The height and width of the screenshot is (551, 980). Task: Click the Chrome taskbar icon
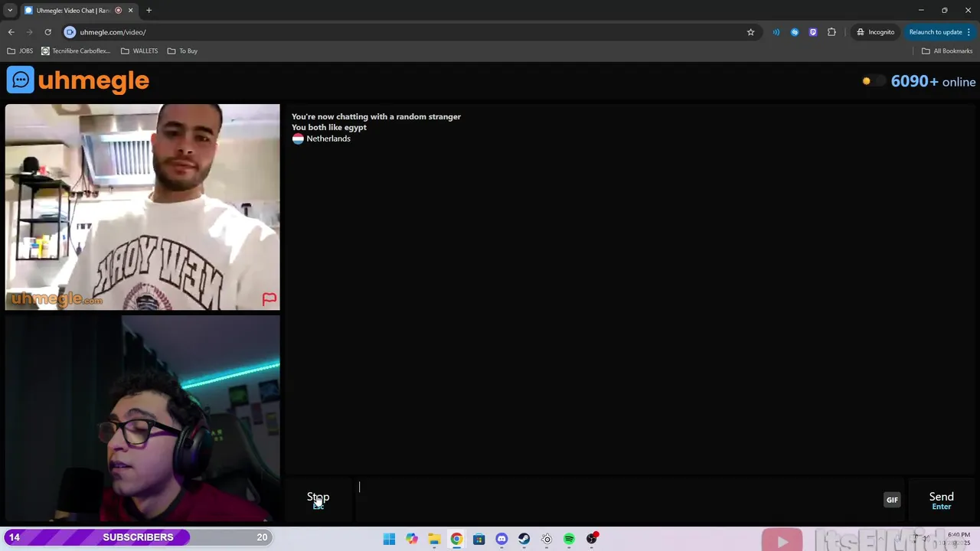coord(456,539)
